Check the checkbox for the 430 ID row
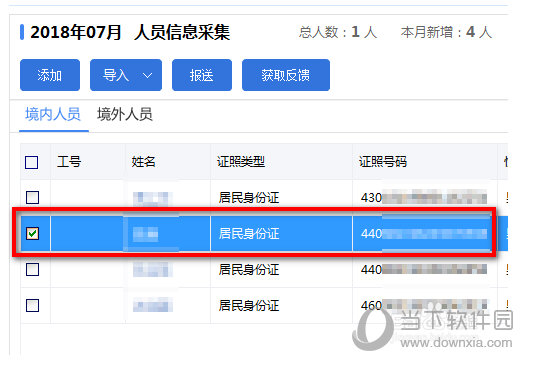537x372 pixels. coord(32,197)
